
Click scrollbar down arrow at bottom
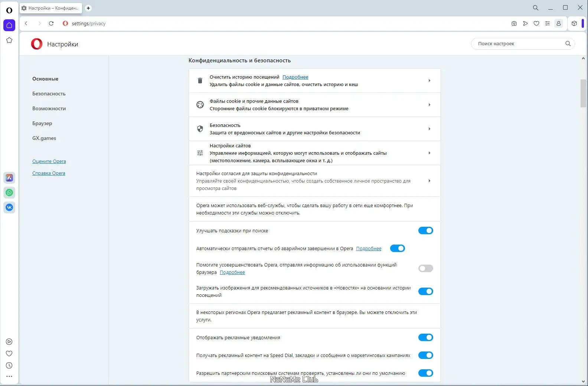[583, 382]
